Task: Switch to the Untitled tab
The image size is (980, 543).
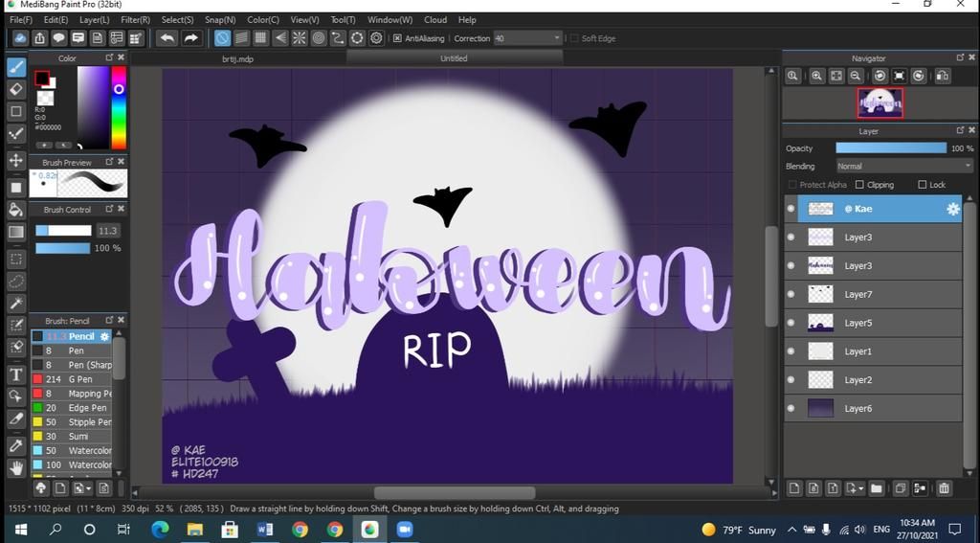Action: (454, 58)
